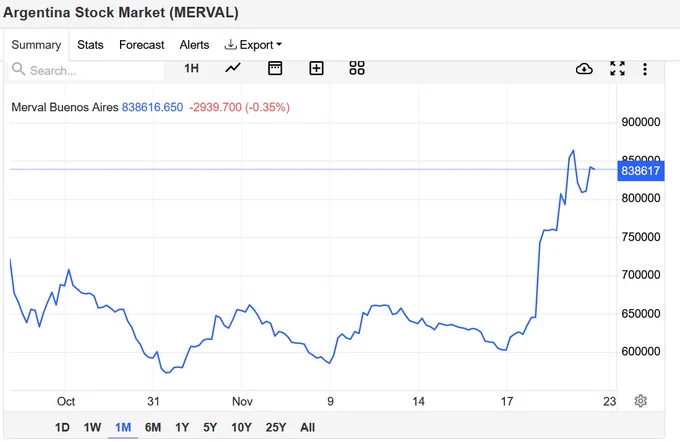
Task: Expand the Export dropdown
Action: click(x=253, y=45)
